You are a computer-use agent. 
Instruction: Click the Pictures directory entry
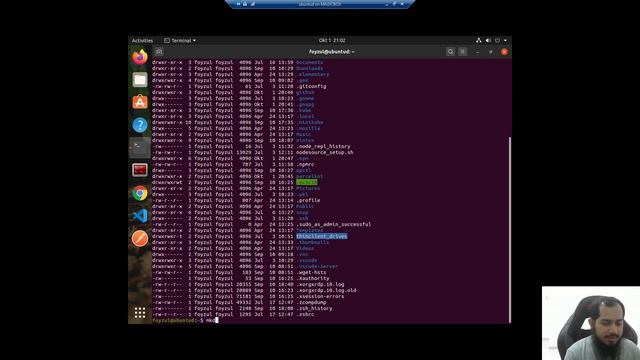point(308,188)
